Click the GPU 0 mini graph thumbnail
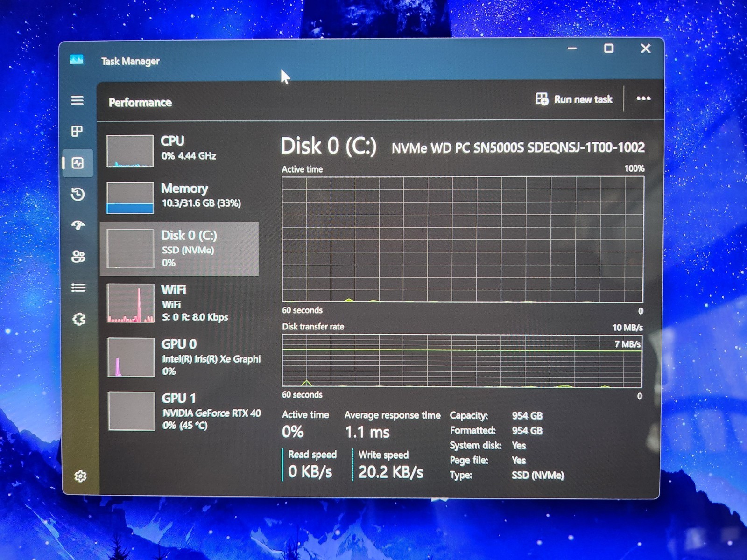The width and height of the screenshot is (747, 560). coord(131,357)
